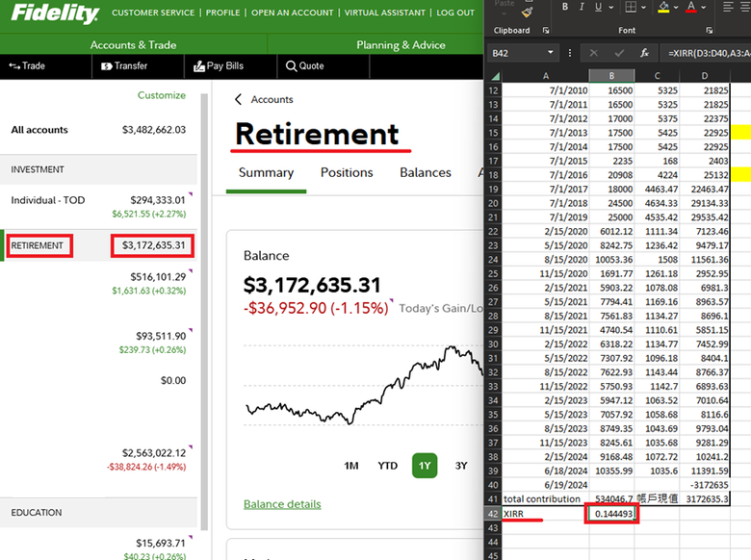Set chart range to 1M
The image size is (751, 560).
351,466
